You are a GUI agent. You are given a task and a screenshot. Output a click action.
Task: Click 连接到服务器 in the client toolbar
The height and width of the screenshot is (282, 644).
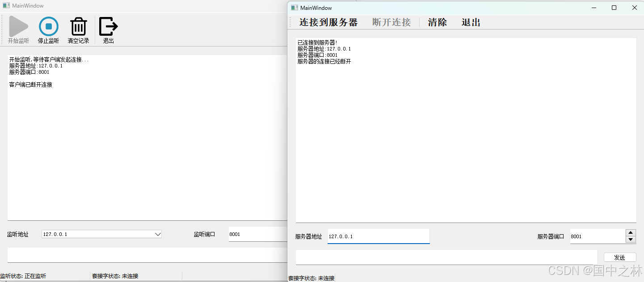(328, 22)
